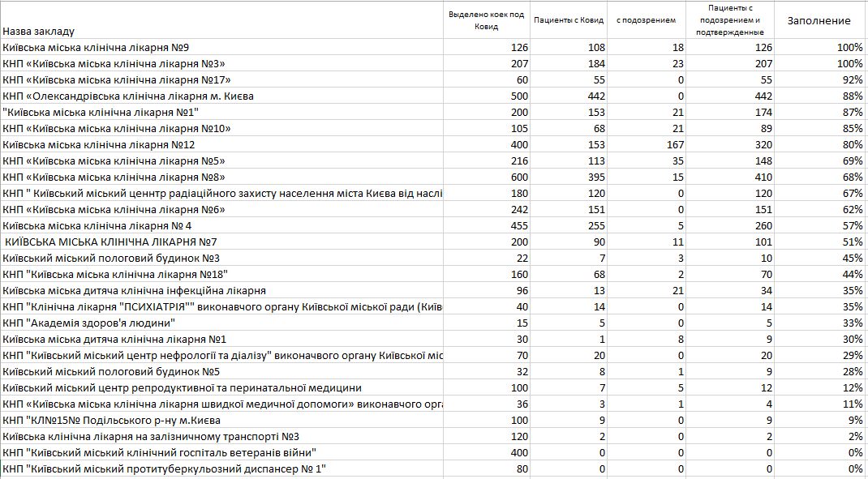Click the 'Пациенты с Ковид' header cell
Image resolution: width=868 pixels, height=479 pixels.
pos(569,20)
